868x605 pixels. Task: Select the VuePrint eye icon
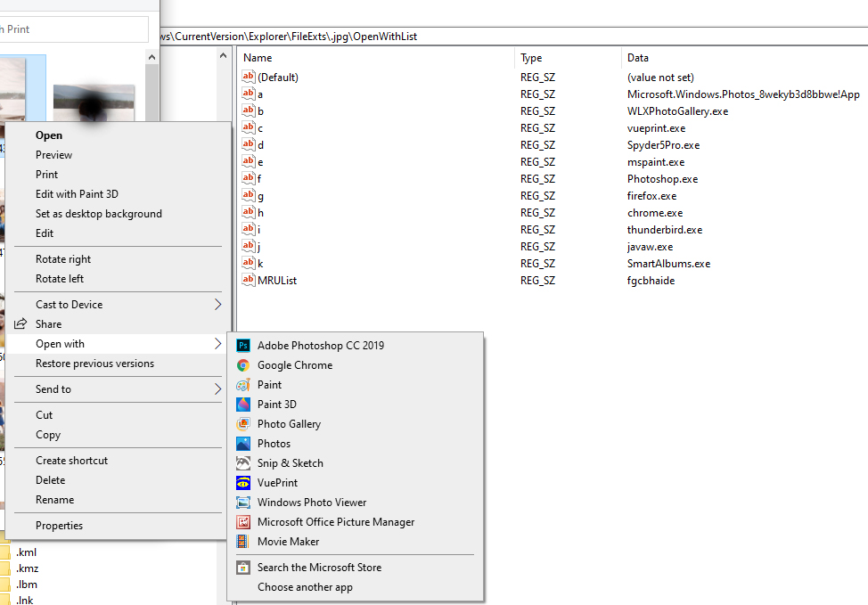coord(243,483)
